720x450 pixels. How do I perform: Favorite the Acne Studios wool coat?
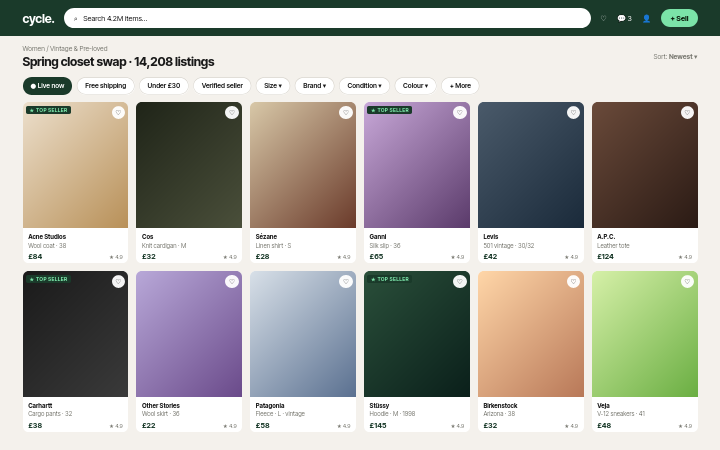[118, 112]
